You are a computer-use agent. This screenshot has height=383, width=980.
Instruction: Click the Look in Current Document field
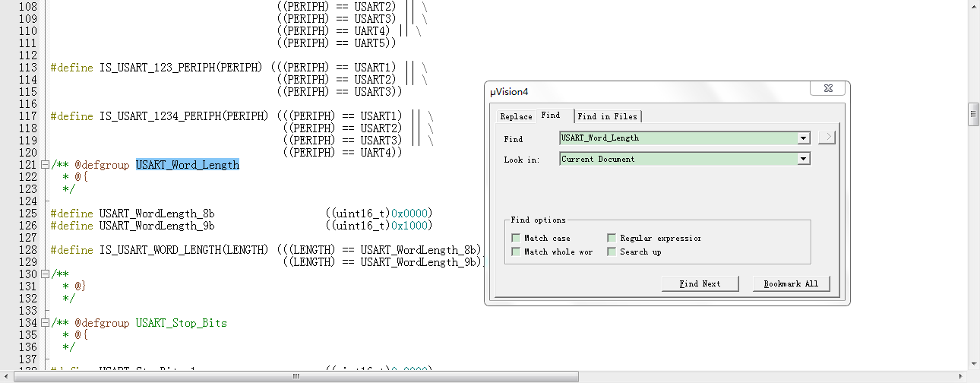pos(678,159)
